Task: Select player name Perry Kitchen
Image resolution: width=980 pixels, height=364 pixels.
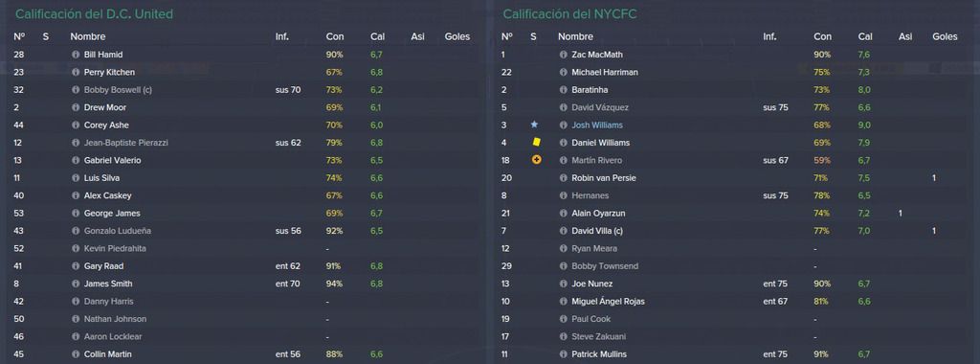Action: click(109, 72)
